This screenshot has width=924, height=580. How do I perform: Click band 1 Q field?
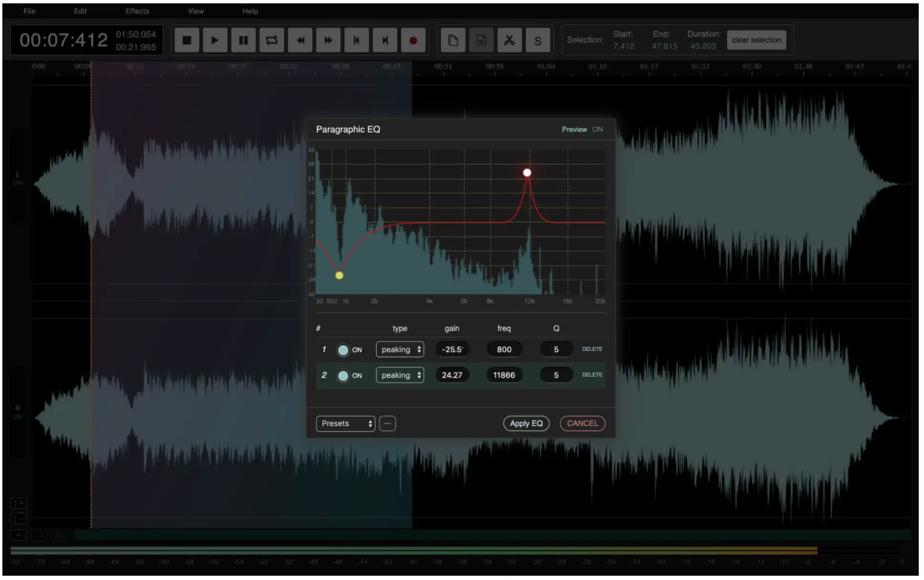556,350
